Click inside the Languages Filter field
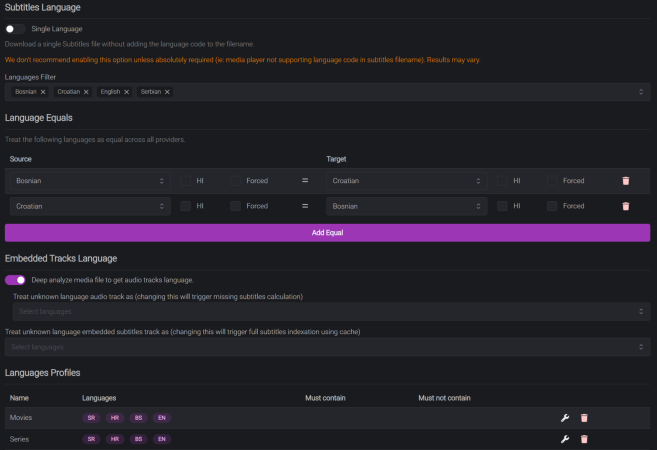 400,92
